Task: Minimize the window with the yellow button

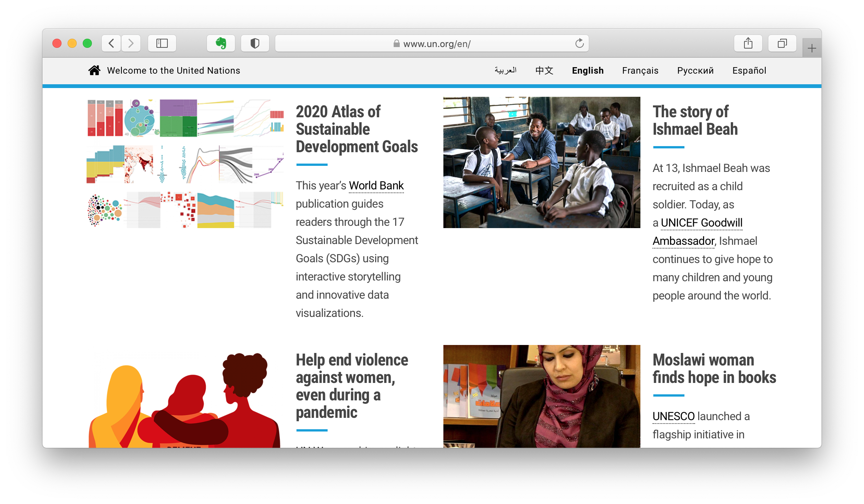Action: click(72, 43)
